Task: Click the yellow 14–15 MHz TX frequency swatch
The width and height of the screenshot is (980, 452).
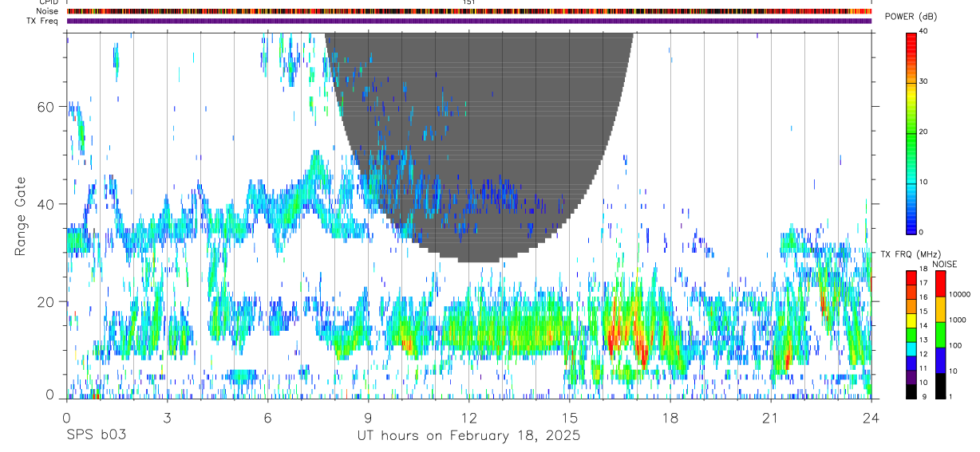Action: (x=911, y=320)
